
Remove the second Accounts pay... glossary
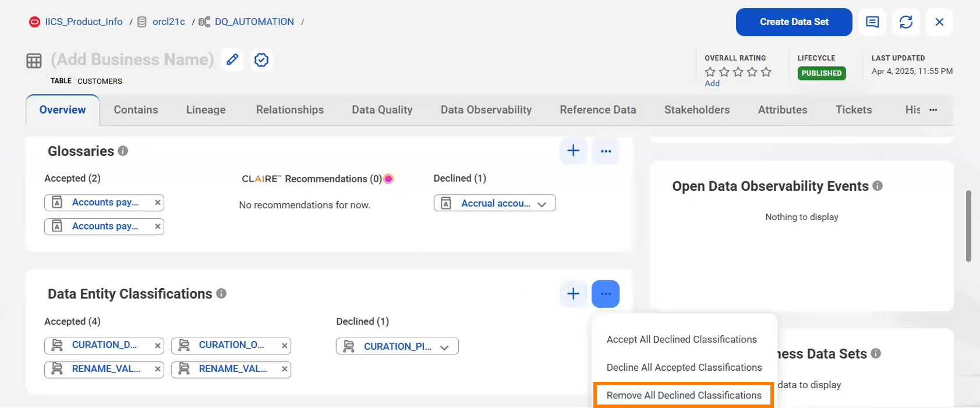(157, 226)
